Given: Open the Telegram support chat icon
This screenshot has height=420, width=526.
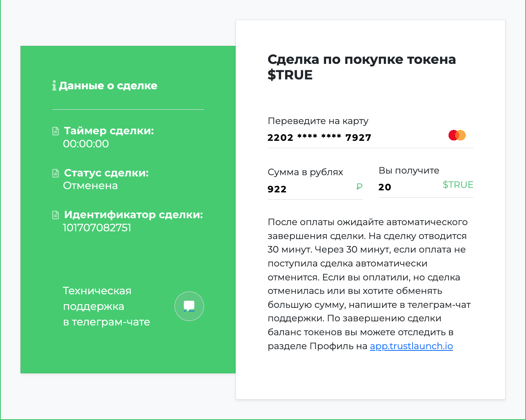Looking at the screenshot, I should pyautogui.click(x=189, y=306).
